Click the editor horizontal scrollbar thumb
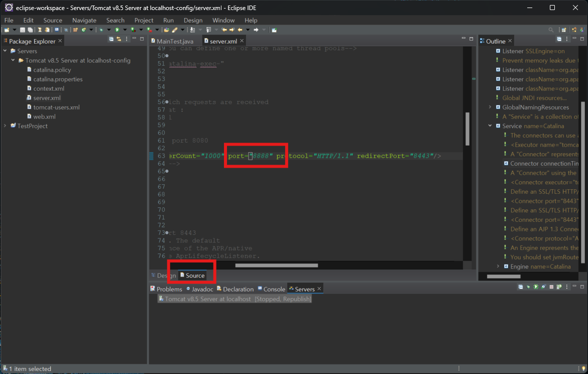The width and height of the screenshot is (588, 374). tap(276, 266)
